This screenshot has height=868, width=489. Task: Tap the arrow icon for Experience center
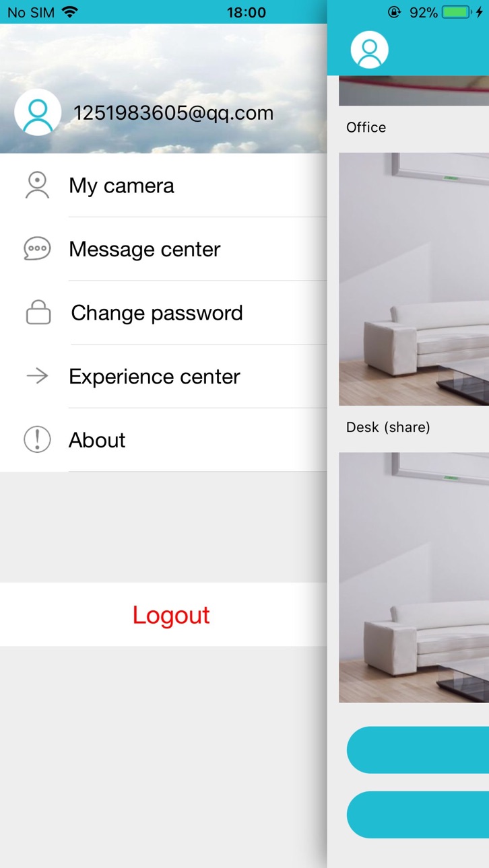(37, 376)
